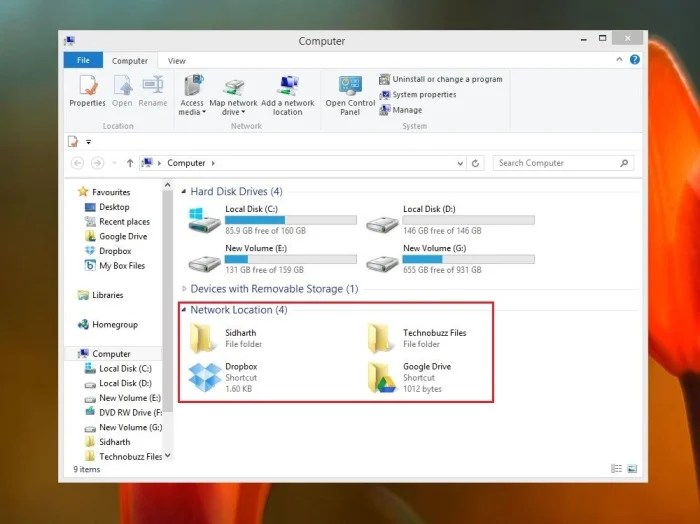Viewport: 700px width, 524px height.
Task: Click Manage in the System group
Action: pyautogui.click(x=401, y=110)
